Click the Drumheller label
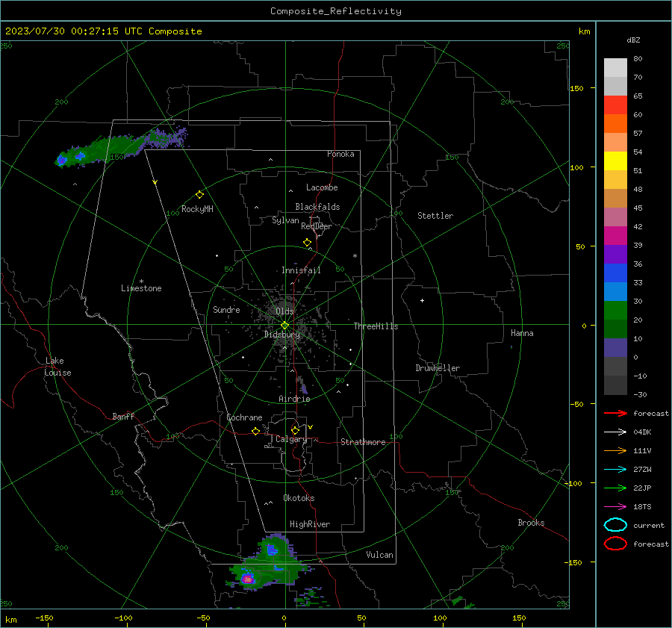Viewport: 672px width, 628px height. point(438,368)
